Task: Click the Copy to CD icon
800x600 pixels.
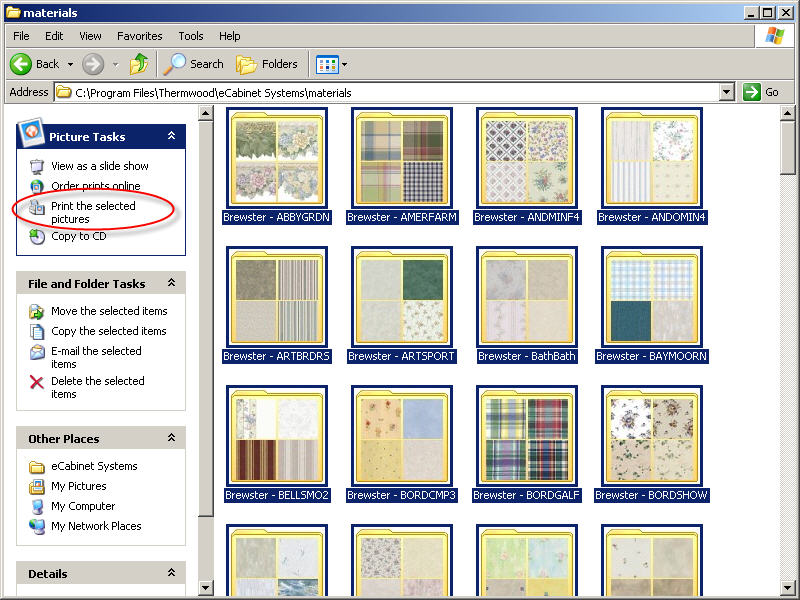Action: click(x=37, y=237)
